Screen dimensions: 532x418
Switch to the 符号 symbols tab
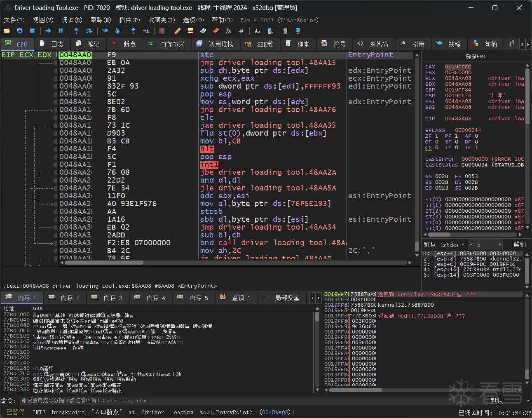(x=333, y=44)
